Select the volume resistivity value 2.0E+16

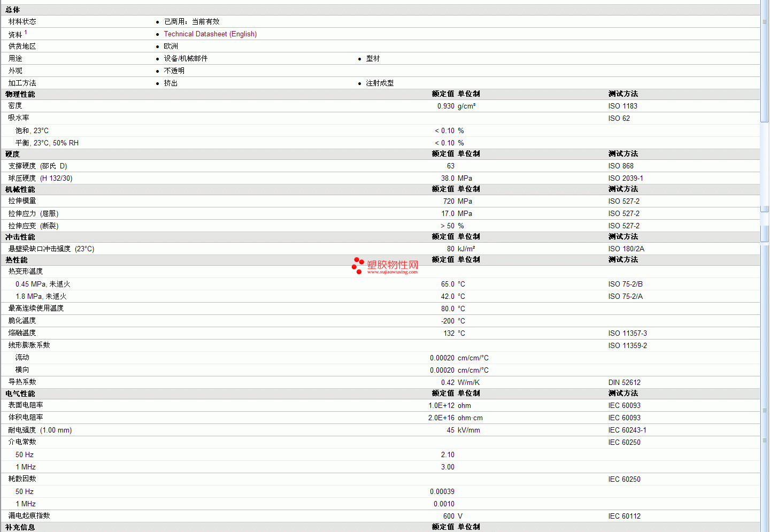click(441, 418)
